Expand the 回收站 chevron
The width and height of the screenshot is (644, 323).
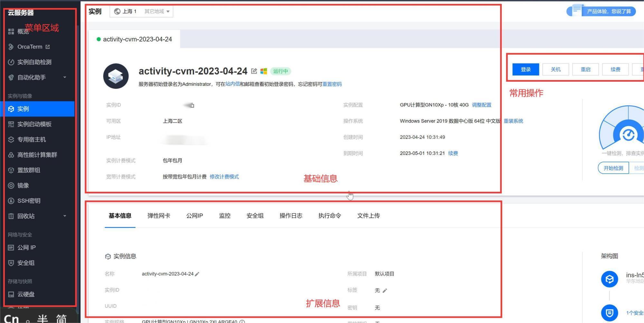click(x=65, y=216)
